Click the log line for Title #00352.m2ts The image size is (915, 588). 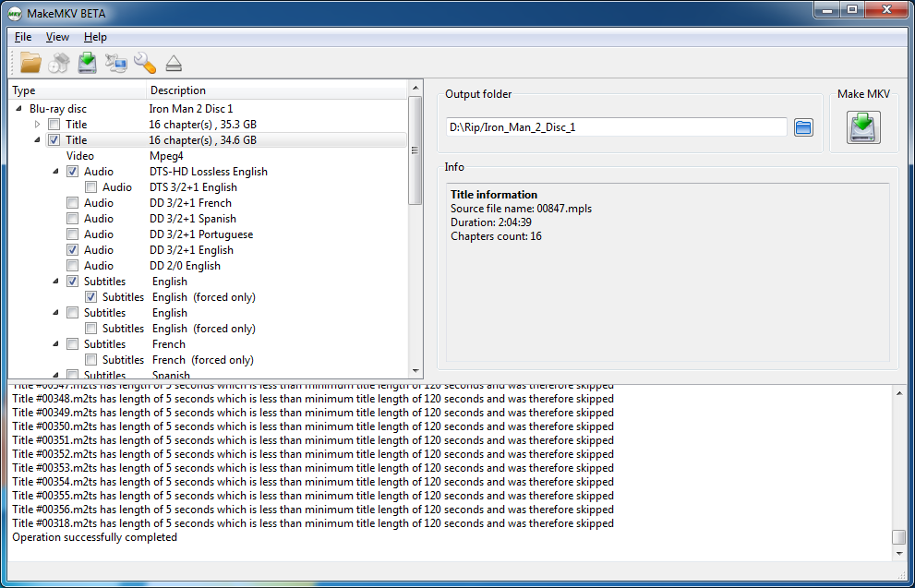[x=313, y=454]
